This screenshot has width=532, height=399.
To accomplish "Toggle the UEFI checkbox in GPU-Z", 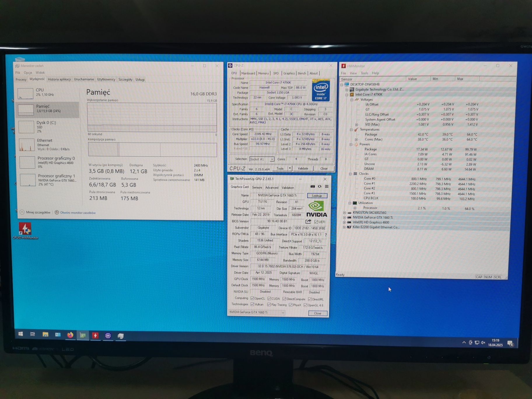I will (x=316, y=222).
